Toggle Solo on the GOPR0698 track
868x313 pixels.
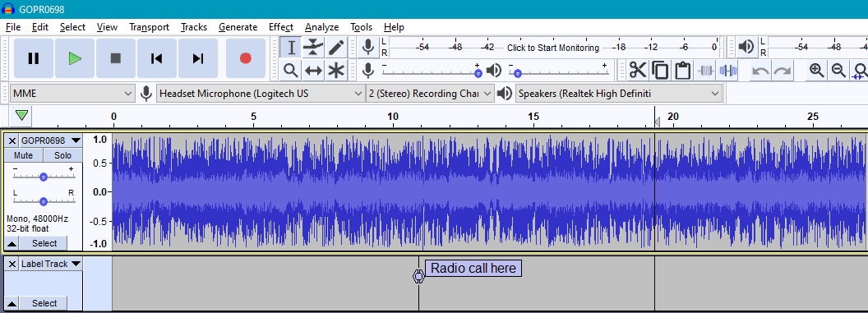tap(62, 155)
